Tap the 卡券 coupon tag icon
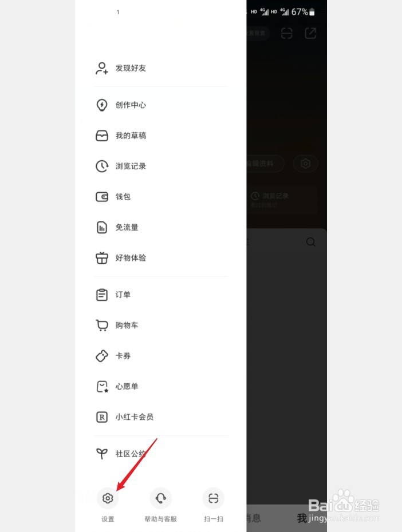The height and width of the screenshot is (532, 402). pyautogui.click(x=102, y=356)
